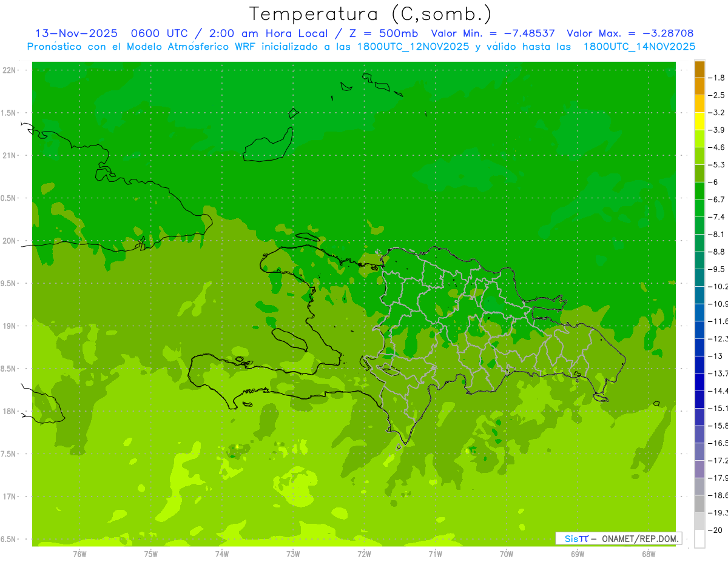Viewport: 728px width, 562px height.
Task: Click the yellow swatch between -3.2 and -3.9
Action: click(x=699, y=121)
